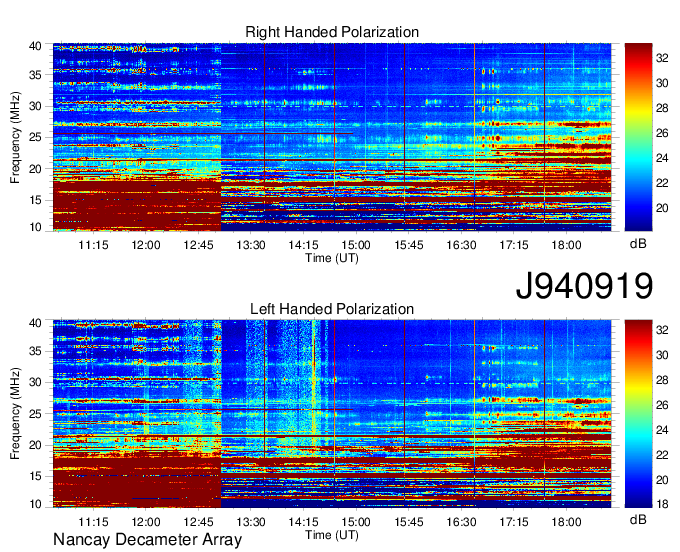Click 12:00 tick on Right Handed time axis
The image size is (680, 552).
coord(146,245)
